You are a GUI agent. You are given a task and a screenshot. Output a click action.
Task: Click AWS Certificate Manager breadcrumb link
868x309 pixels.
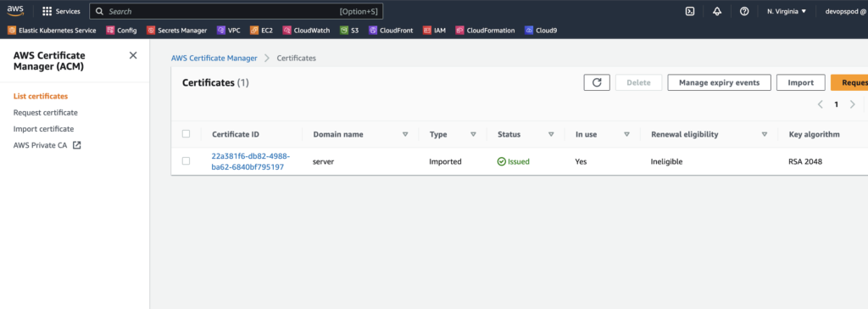(x=214, y=58)
